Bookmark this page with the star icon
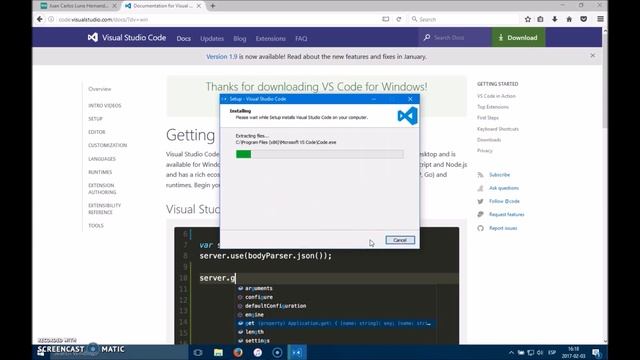640x360 pixels. (528, 19)
